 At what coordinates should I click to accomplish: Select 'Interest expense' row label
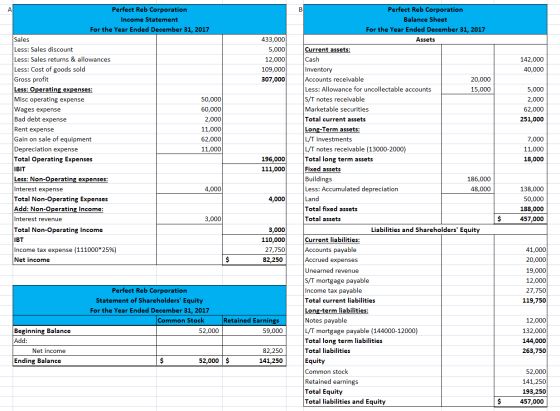point(38,189)
